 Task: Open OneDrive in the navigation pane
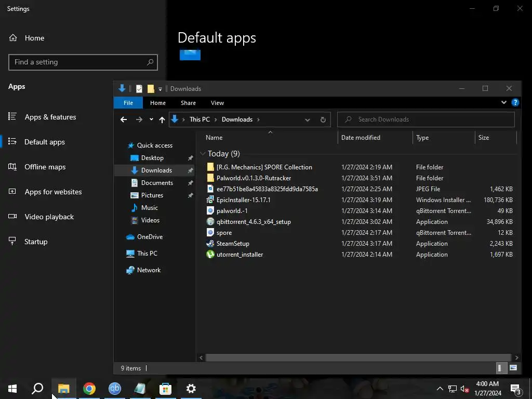tap(150, 237)
